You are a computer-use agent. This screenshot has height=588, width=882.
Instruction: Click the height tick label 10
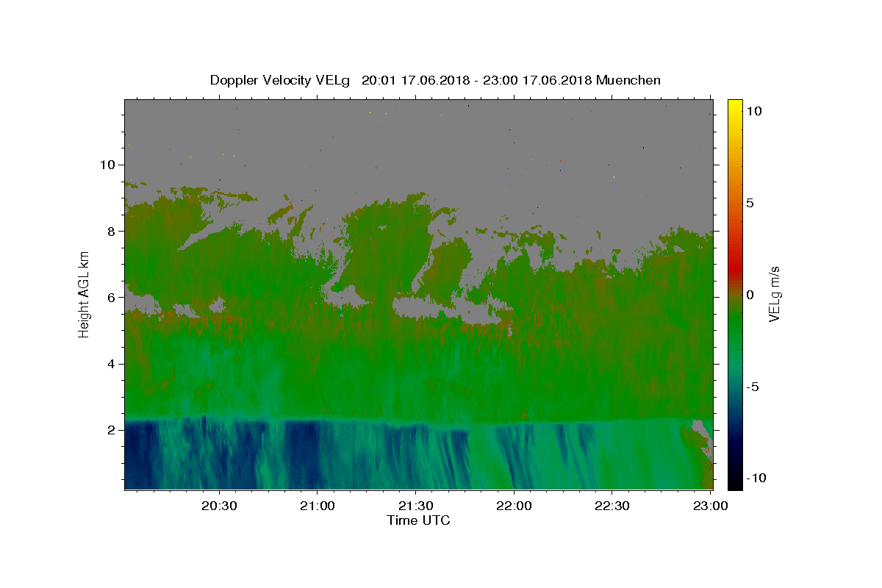(110, 165)
